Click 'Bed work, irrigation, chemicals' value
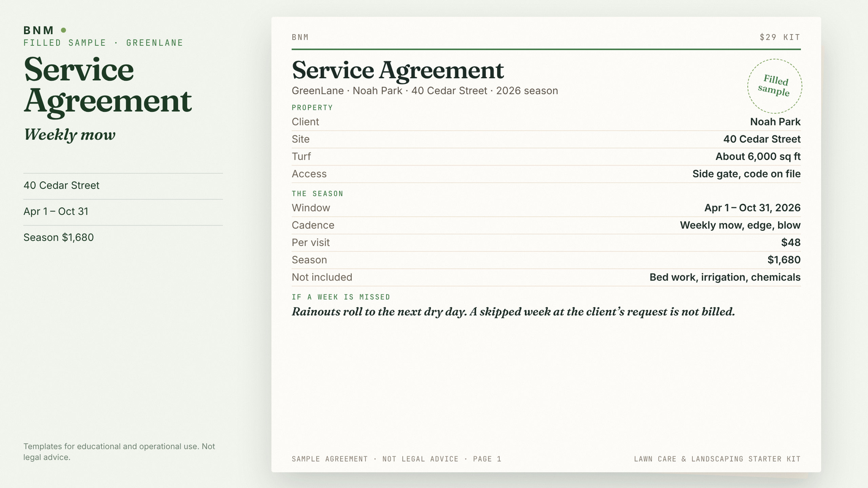Image resolution: width=868 pixels, height=488 pixels. click(x=725, y=277)
